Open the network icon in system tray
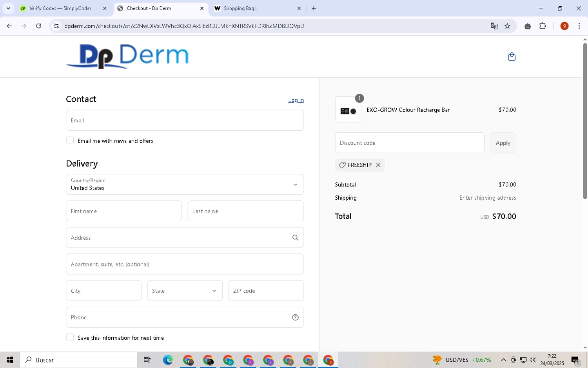 (523, 360)
